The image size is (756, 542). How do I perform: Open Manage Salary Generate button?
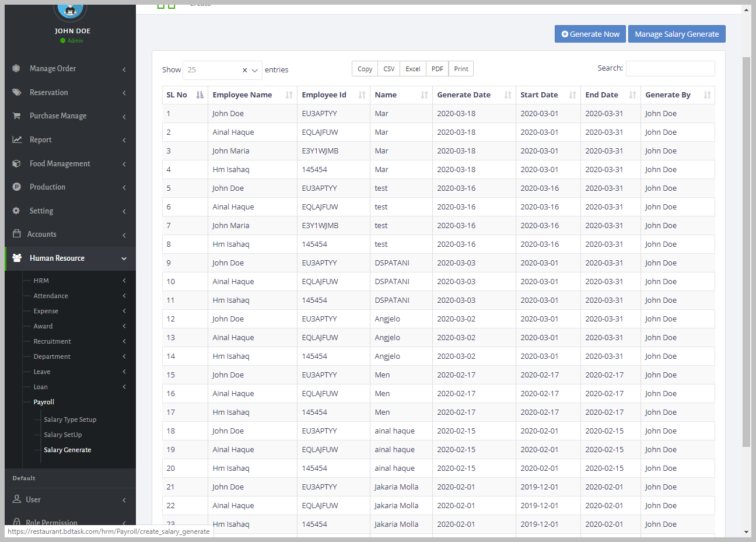(x=677, y=34)
